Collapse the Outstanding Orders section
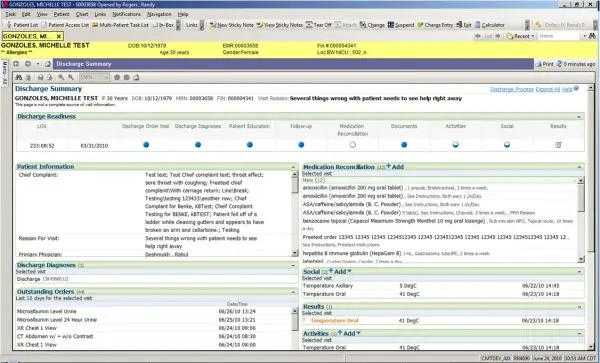Viewport: 600px width, 363px height. (x=293, y=292)
